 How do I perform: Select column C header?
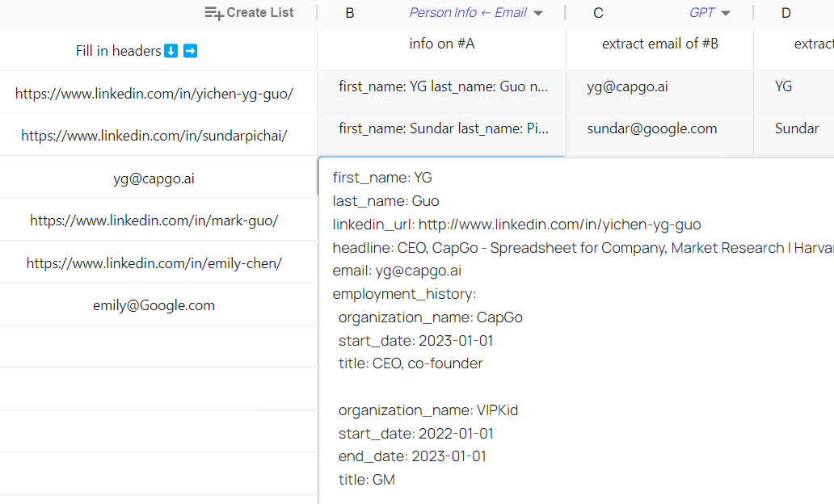tap(598, 13)
